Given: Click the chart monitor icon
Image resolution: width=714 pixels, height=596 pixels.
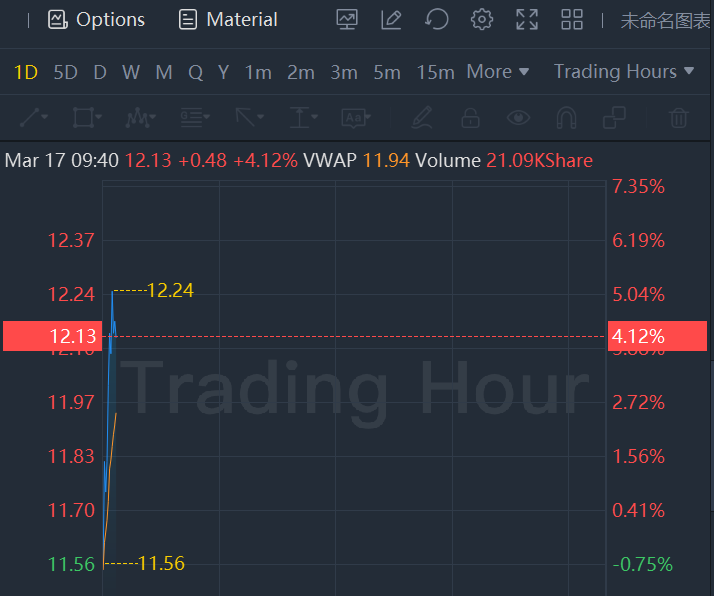Looking at the screenshot, I should (x=347, y=19).
